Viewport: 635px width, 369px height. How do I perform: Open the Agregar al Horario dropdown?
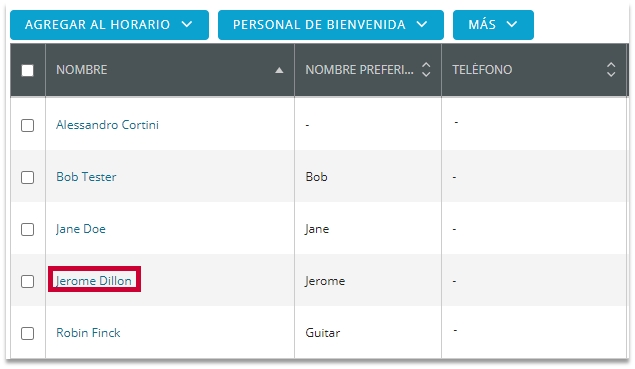[109, 25]
